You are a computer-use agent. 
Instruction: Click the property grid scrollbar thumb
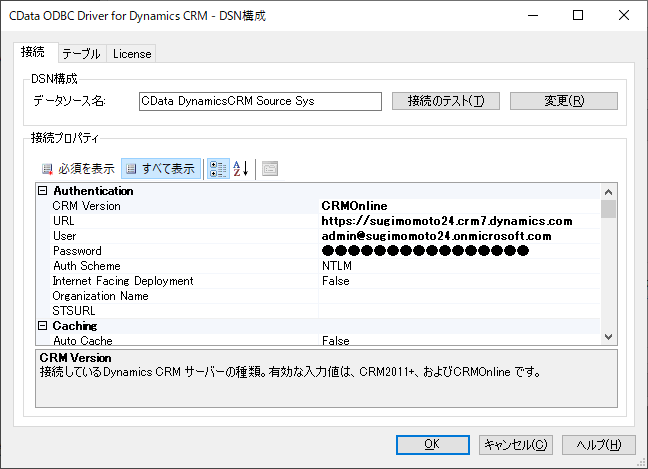[608, 209]
